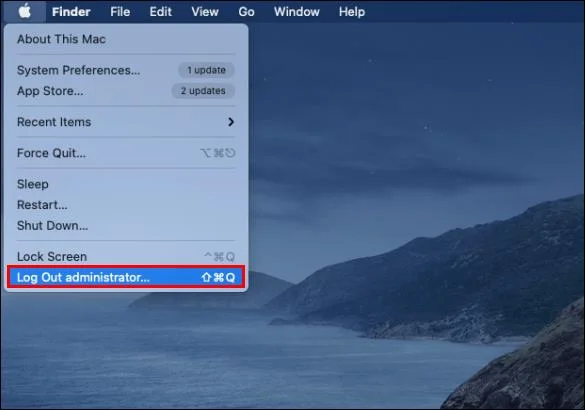Click the 1 update badge
The height and width of the screenshot is (410, 585).
(206, 70)
